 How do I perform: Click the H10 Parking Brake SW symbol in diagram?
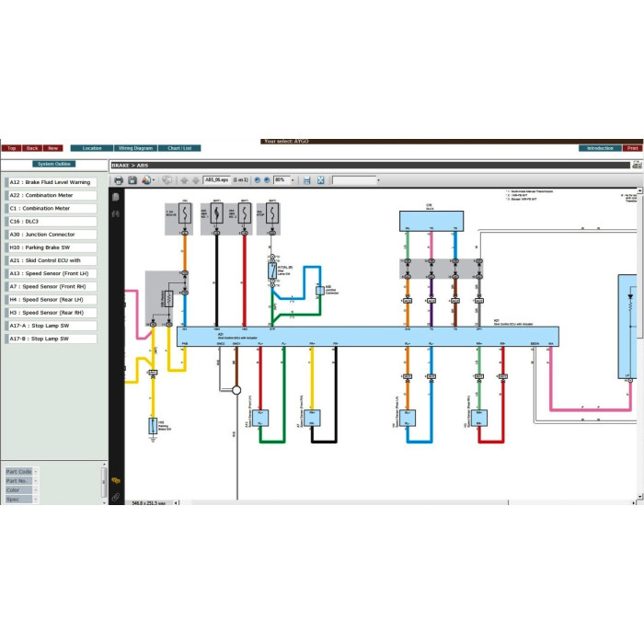(x=153, y=426)
